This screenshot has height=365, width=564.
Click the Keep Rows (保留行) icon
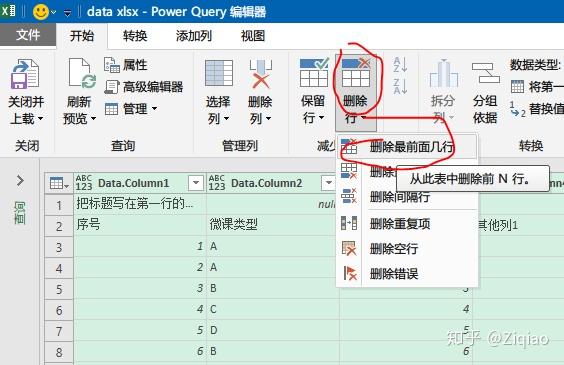[x=314, y=73]
